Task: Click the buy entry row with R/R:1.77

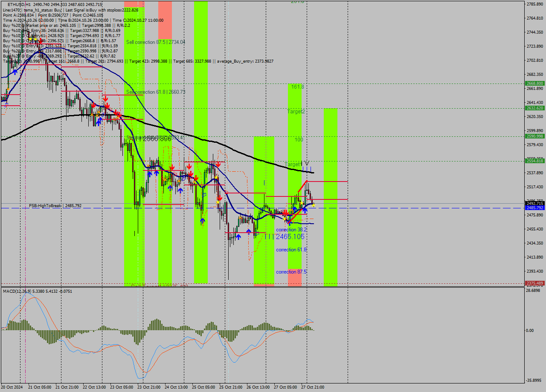Action: point(61,35)
